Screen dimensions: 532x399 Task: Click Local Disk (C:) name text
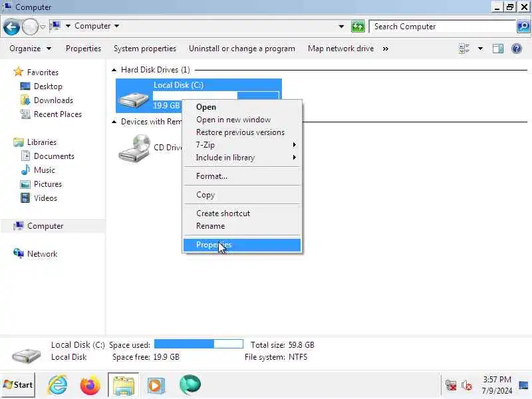point(178,85)
